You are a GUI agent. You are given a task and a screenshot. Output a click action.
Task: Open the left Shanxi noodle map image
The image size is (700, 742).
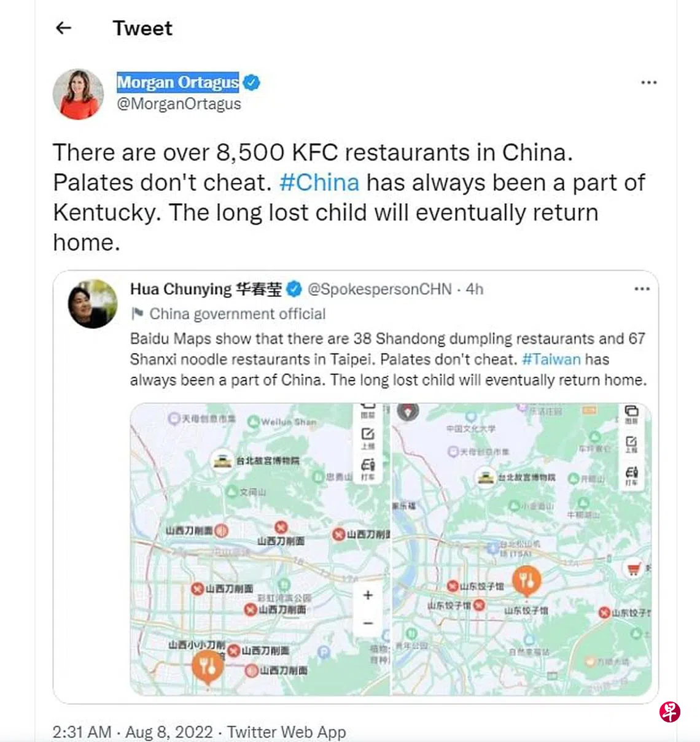pos(260,549)
